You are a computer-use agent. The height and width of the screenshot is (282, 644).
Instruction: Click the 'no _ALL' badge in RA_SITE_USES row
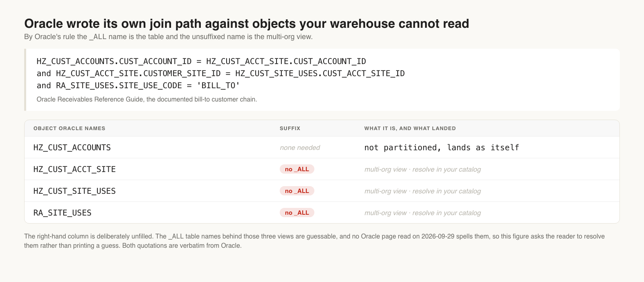point(297,213)
